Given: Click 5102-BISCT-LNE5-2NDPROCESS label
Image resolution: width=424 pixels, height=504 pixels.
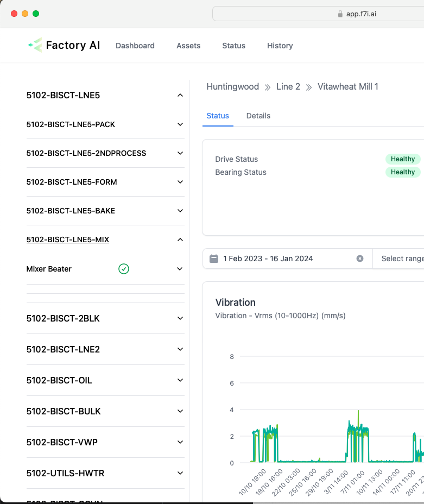Looking at the screenshot, I should coord(86,153).
